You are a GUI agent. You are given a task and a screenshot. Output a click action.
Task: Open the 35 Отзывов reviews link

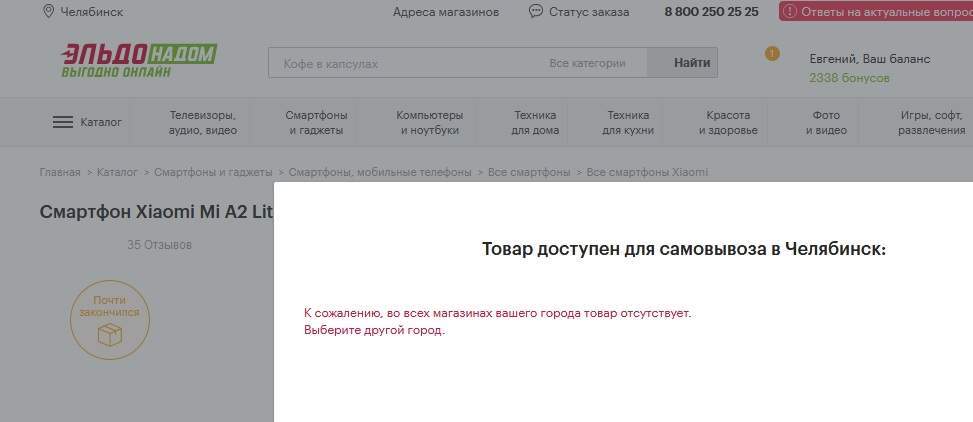tap(159, 245)
